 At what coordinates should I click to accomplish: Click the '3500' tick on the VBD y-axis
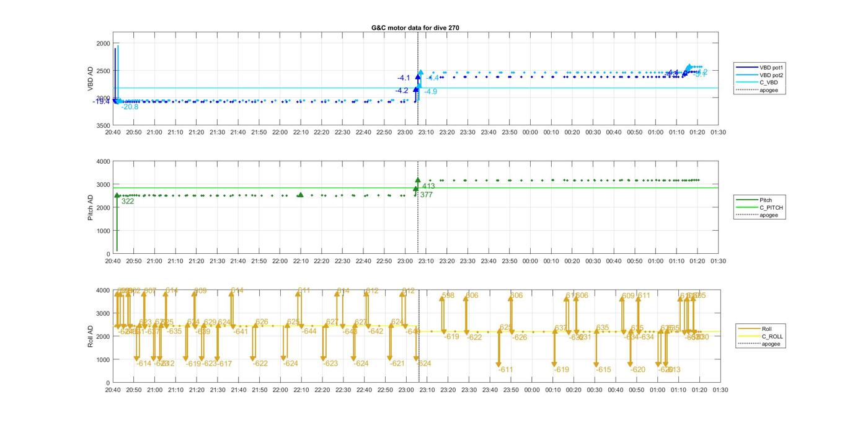coord(103,126)
